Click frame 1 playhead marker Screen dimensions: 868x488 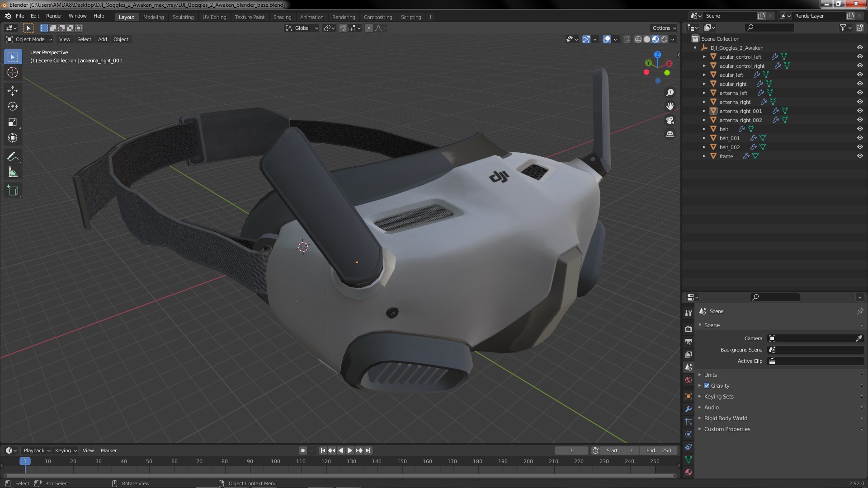point(25,461)
